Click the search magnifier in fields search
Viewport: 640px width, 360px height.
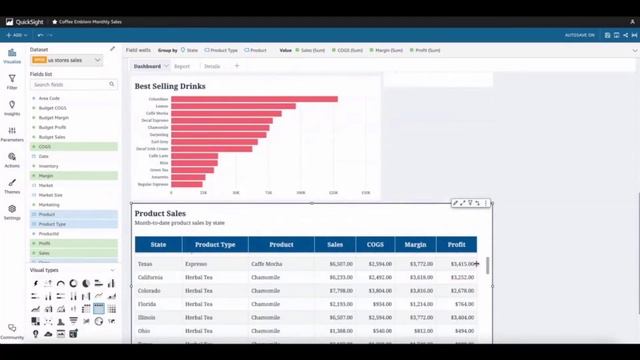click(x=111, y=84)
